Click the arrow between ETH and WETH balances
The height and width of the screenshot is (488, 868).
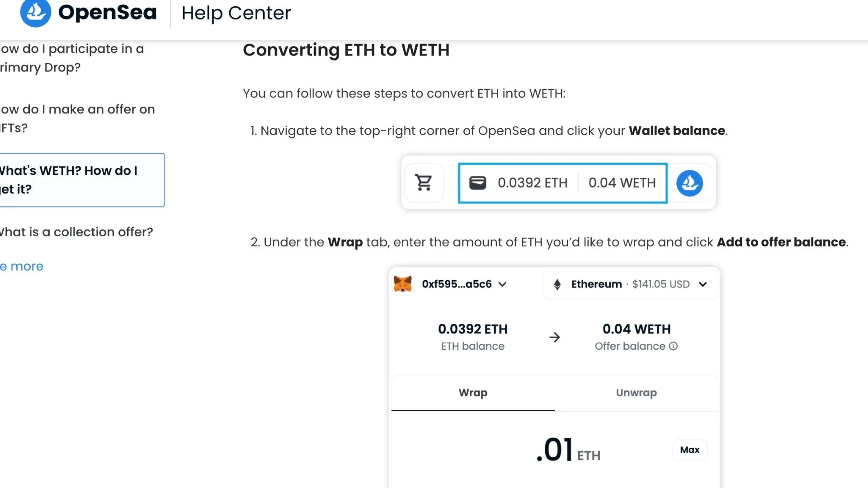pyautogui.click(x=555, y=337)
